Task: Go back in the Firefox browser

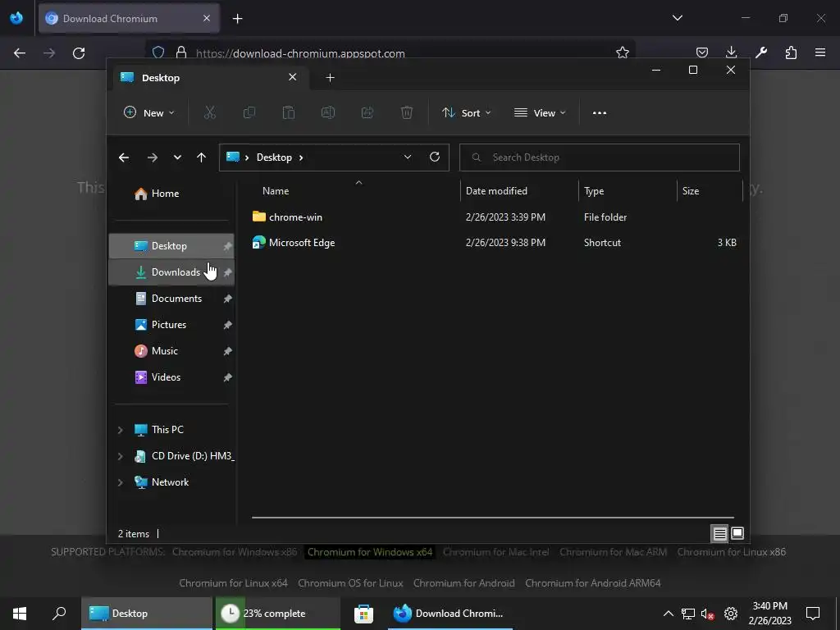Action: (20, 53)
